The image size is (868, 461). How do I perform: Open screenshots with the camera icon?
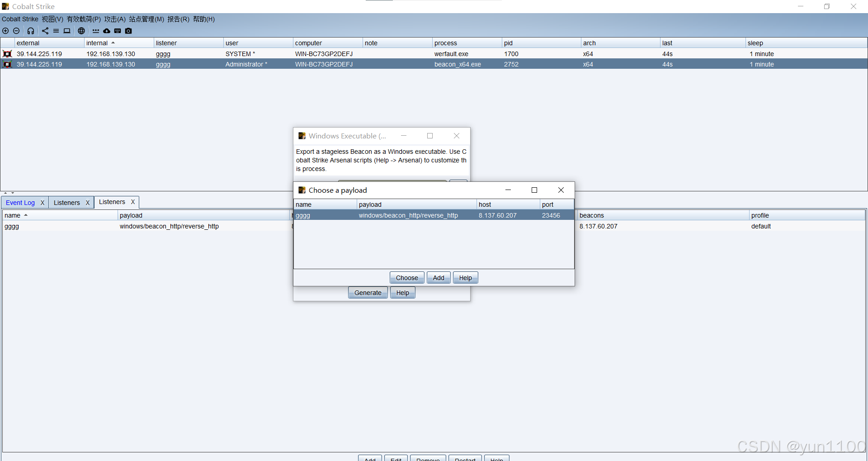click(x=128, y=31)
